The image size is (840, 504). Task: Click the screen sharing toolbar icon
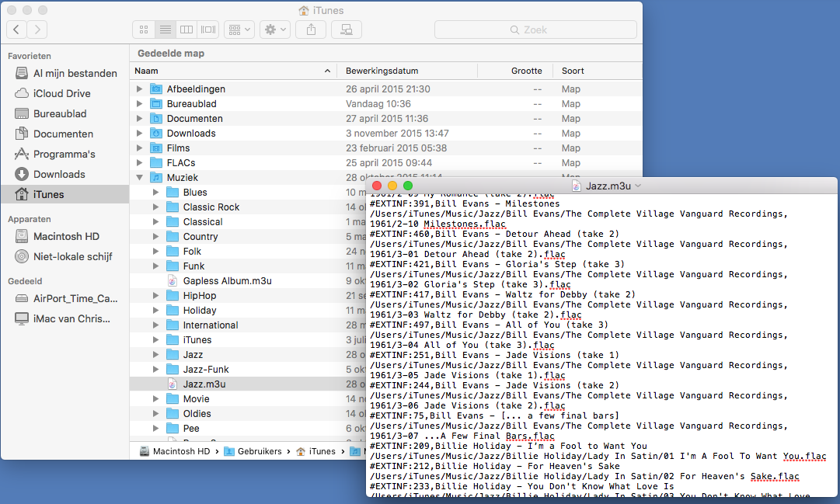[346, 30]
